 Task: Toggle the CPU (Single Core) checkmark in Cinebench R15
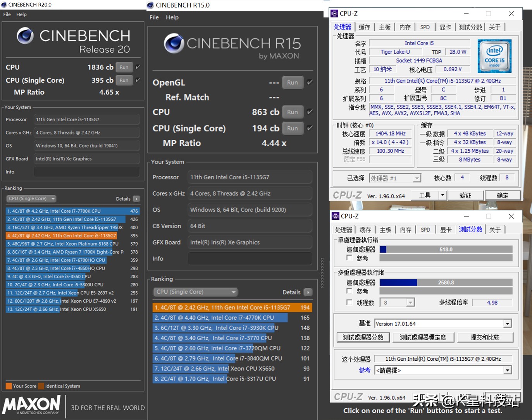(x=310, y=128)
